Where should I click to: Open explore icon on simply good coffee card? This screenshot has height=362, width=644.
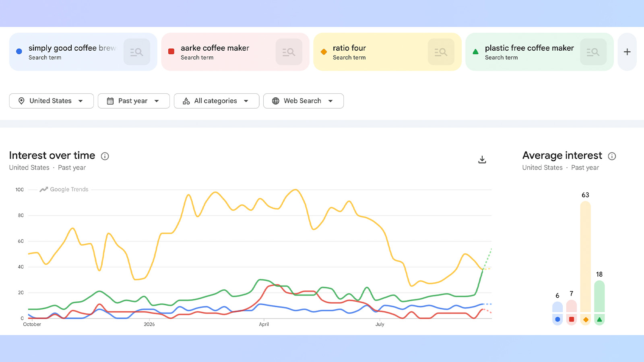point(137,52)
